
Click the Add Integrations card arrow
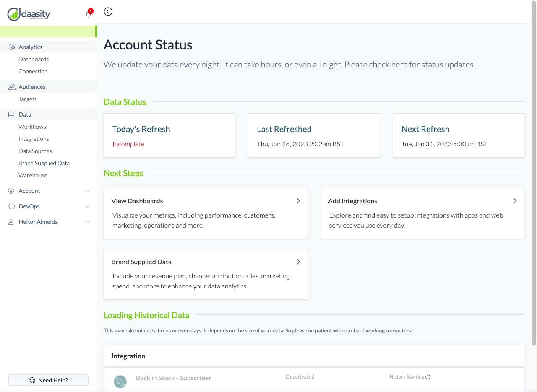[515, 201]
